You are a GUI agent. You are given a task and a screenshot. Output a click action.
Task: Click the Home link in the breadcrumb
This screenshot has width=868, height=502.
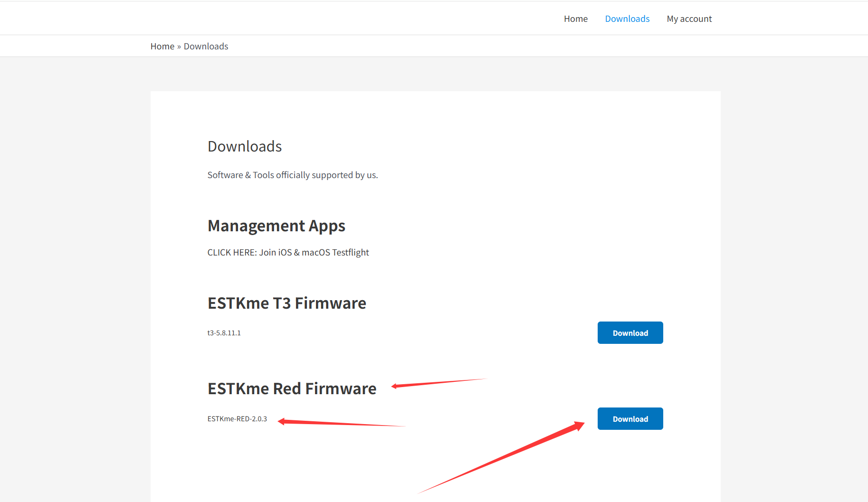(x=162, y=47)
